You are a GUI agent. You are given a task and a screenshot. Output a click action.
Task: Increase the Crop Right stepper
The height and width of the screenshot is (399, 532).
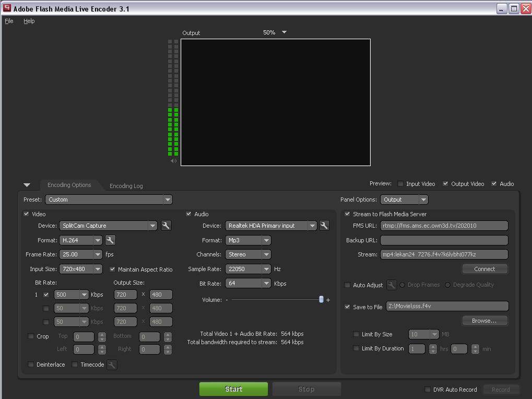click(x=168, y=347)
